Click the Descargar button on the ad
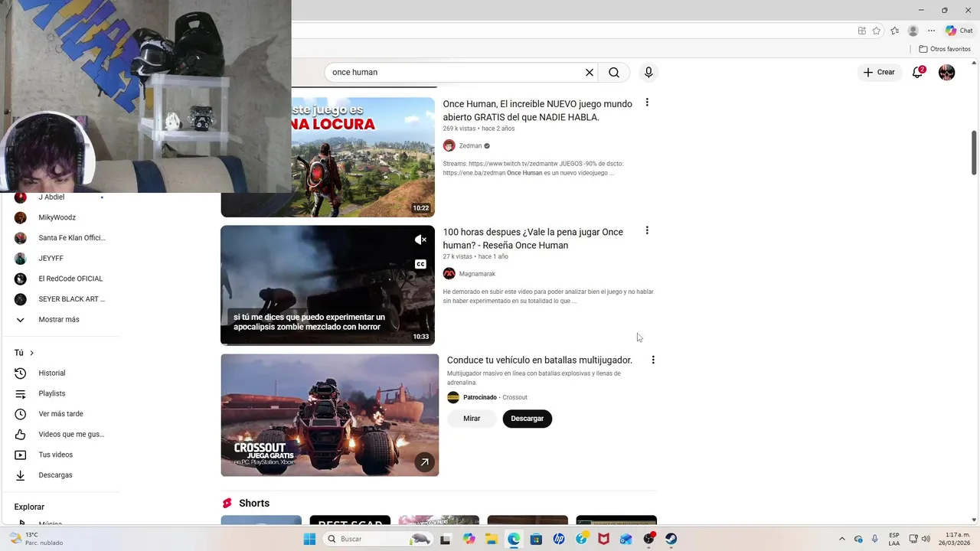This screenshot has width=980, height=551. click(x=527, y=419)
